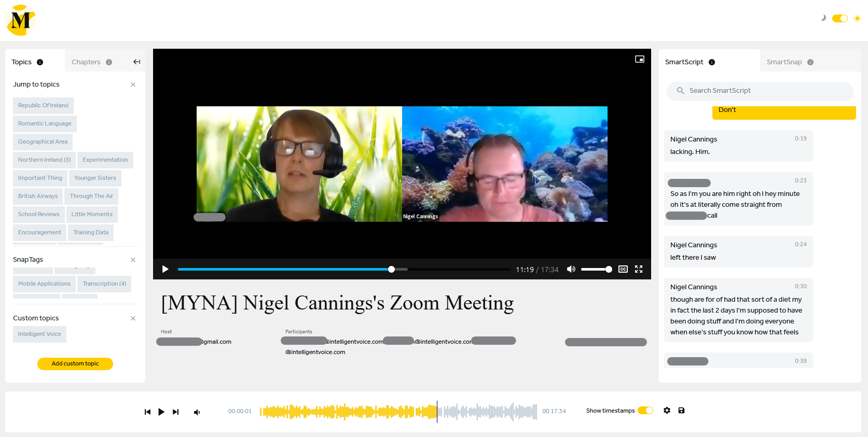Select the Encouragement topic tag
Image resolution: width=868 pixels, height=437 pixels.
pos(39,232)
